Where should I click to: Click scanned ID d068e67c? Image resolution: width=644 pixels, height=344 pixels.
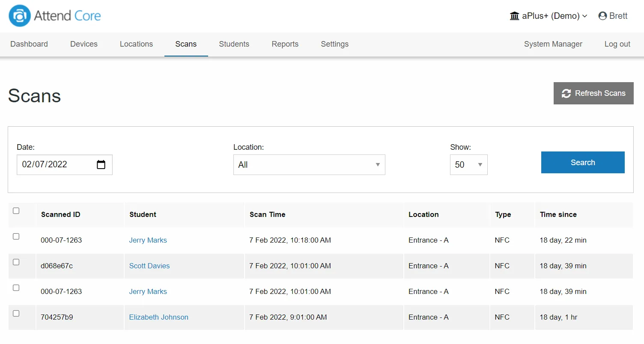[x=57, y=266]
